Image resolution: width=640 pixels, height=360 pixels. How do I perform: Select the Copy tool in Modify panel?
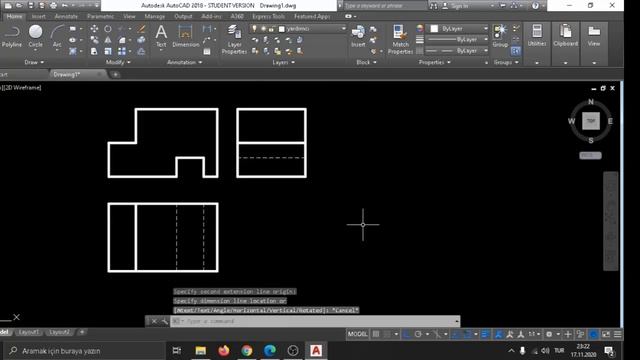click(x=94, y=40)
